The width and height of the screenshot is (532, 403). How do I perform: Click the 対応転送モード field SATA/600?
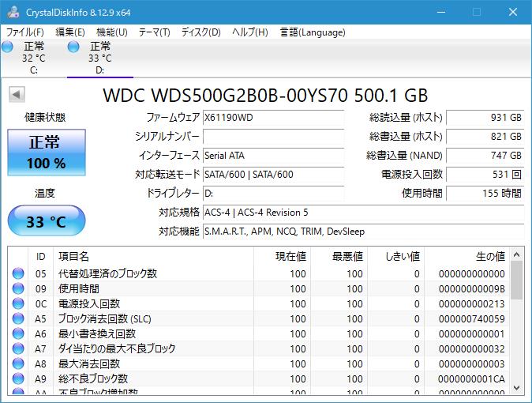tap(273, 175)
